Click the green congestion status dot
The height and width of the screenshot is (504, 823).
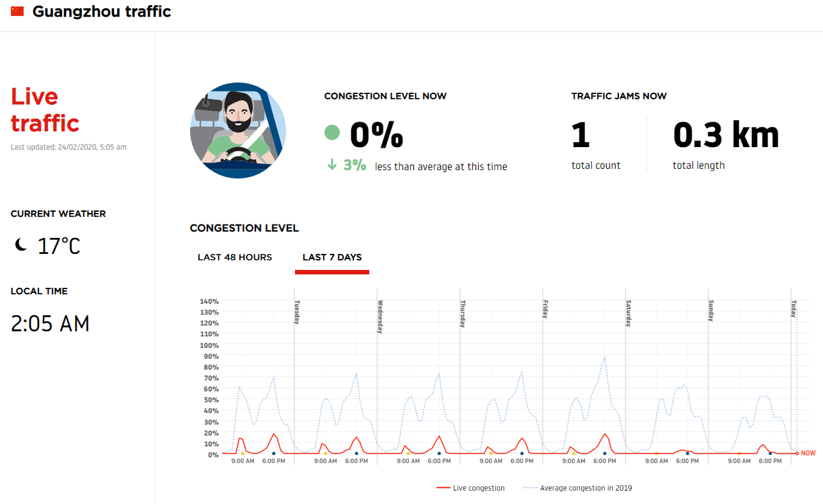click(332, 133)
